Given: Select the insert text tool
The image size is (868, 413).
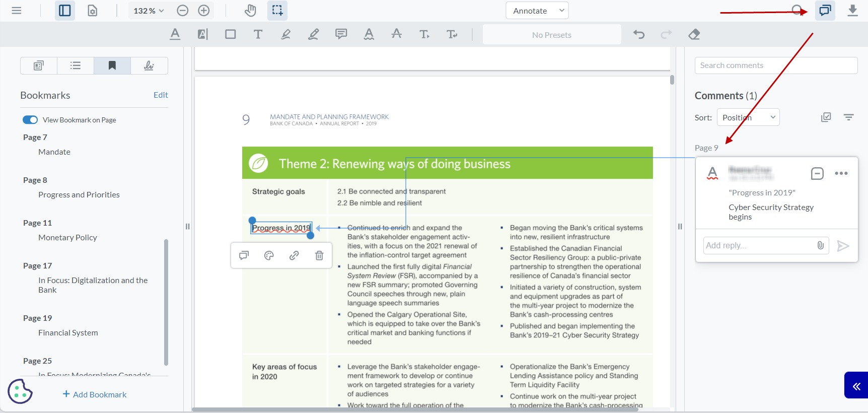Looking at the screenshot, I should [424, 34].
